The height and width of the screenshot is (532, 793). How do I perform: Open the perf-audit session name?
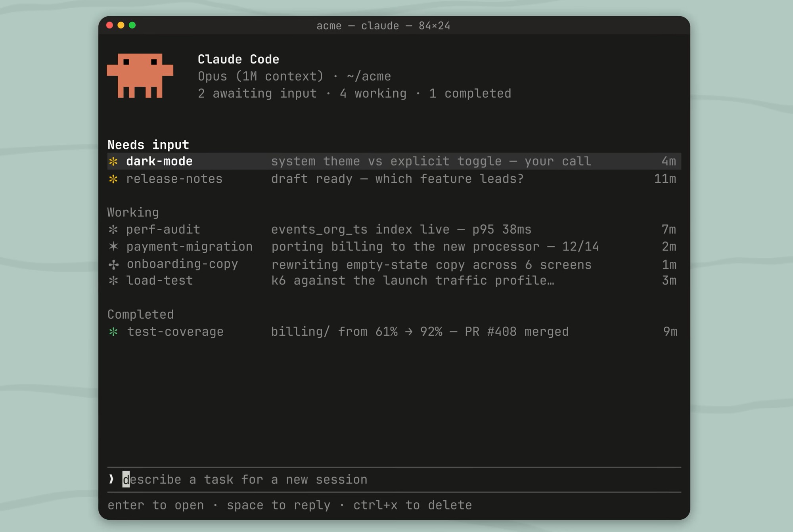163,230
